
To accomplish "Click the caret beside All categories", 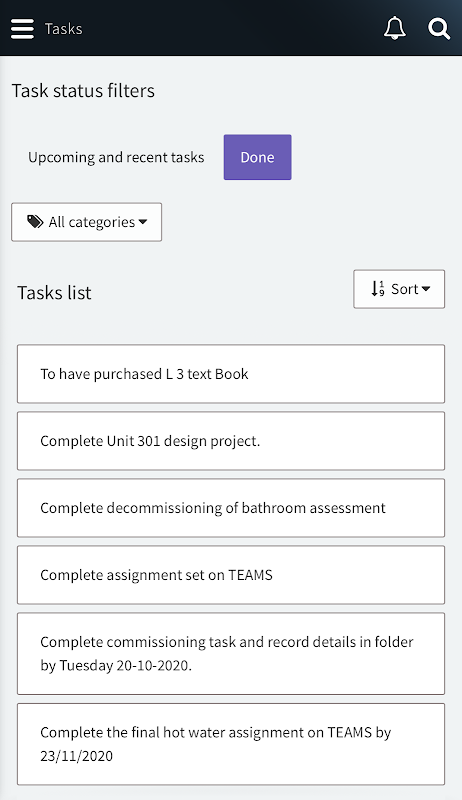I will (143, 221).
